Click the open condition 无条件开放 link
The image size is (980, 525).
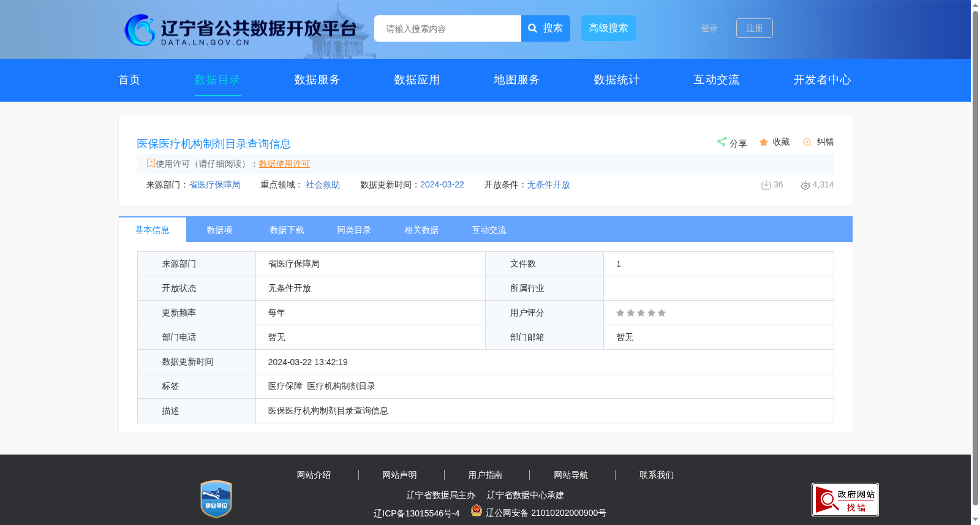549,184
